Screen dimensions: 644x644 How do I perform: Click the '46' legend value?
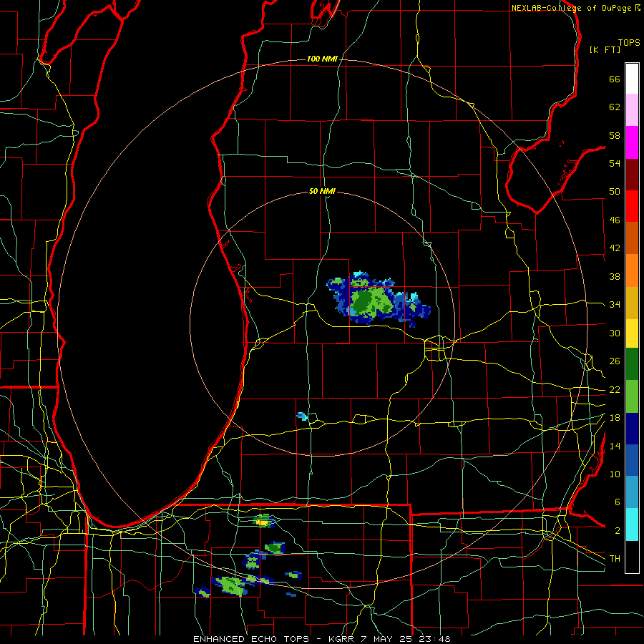615,220
